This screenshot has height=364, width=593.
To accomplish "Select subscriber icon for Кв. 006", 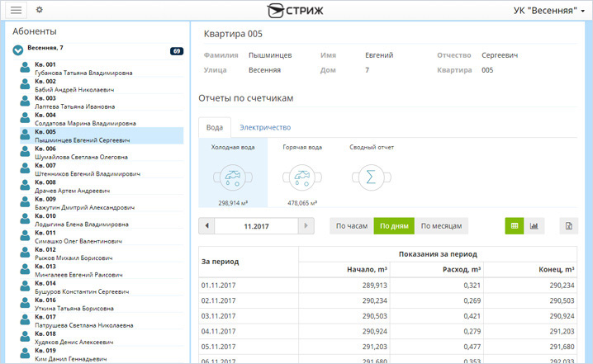I will tap(25, 152).
